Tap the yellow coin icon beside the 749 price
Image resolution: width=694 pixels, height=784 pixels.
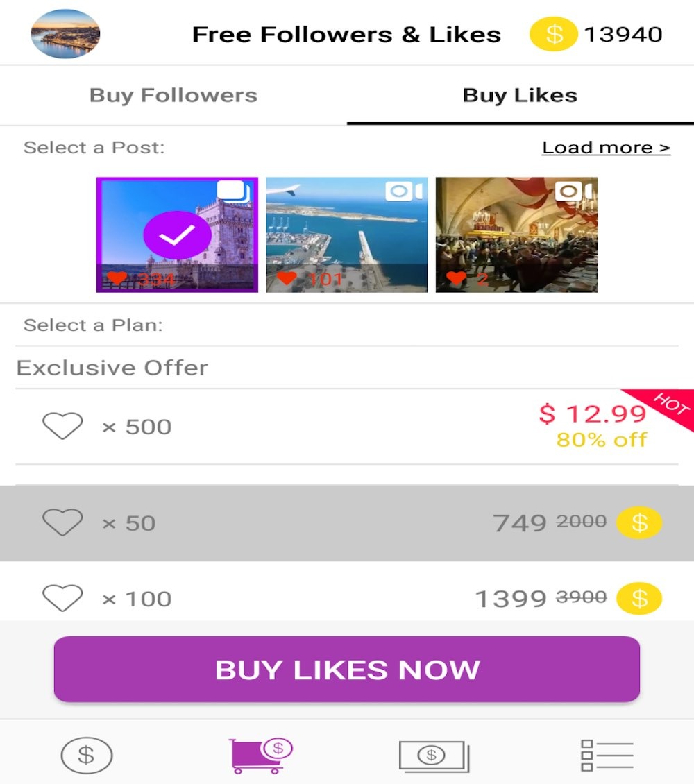640,522
